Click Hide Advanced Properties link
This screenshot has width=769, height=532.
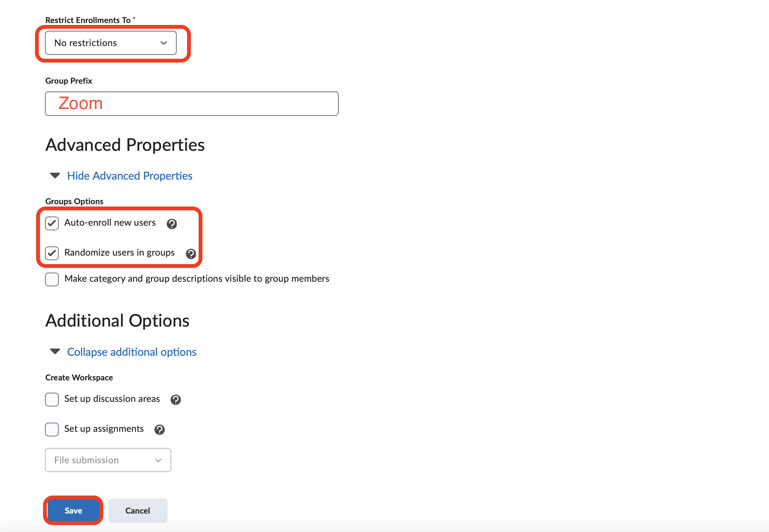tap(129, 176)
